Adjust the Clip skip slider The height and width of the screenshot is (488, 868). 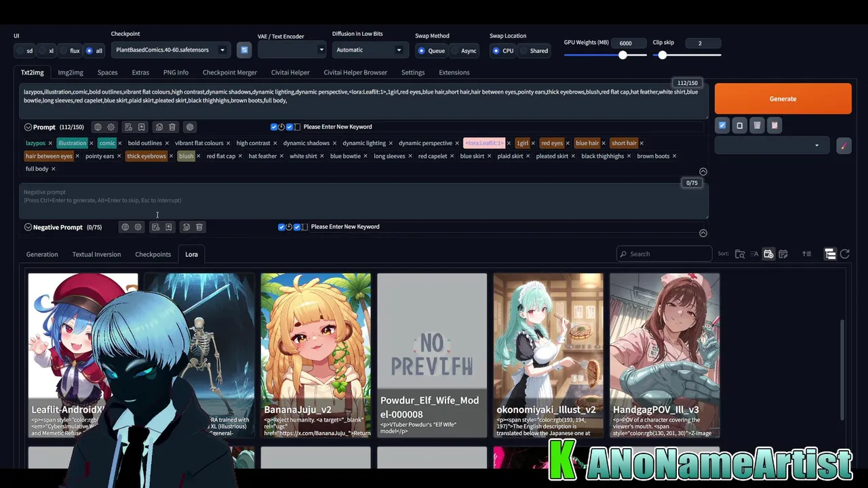(687, 56)
